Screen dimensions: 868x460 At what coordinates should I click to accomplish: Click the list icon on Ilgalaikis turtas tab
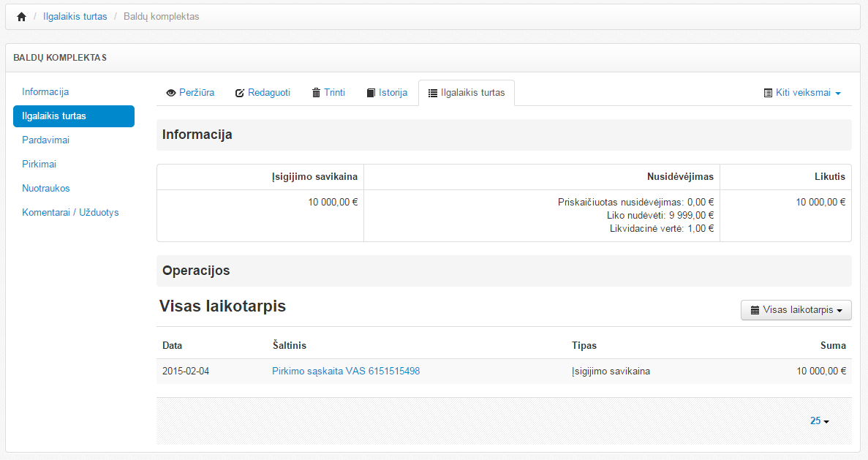(433, 93)
